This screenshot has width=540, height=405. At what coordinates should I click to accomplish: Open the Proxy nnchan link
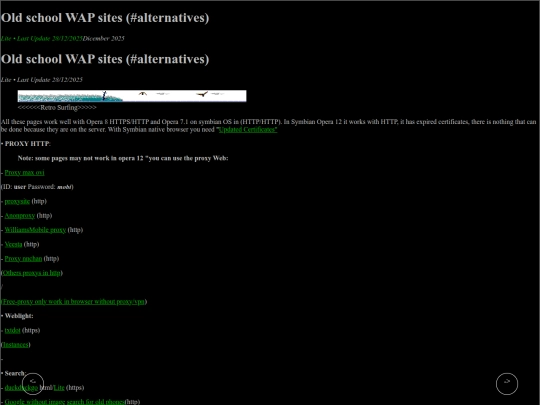point(23,259)
